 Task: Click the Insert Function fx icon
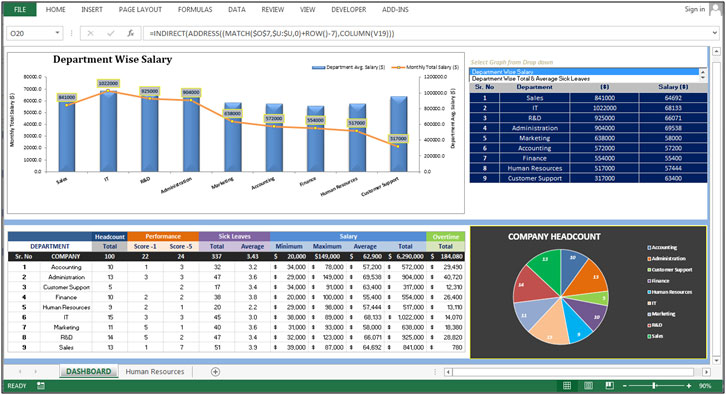point(131,33)
